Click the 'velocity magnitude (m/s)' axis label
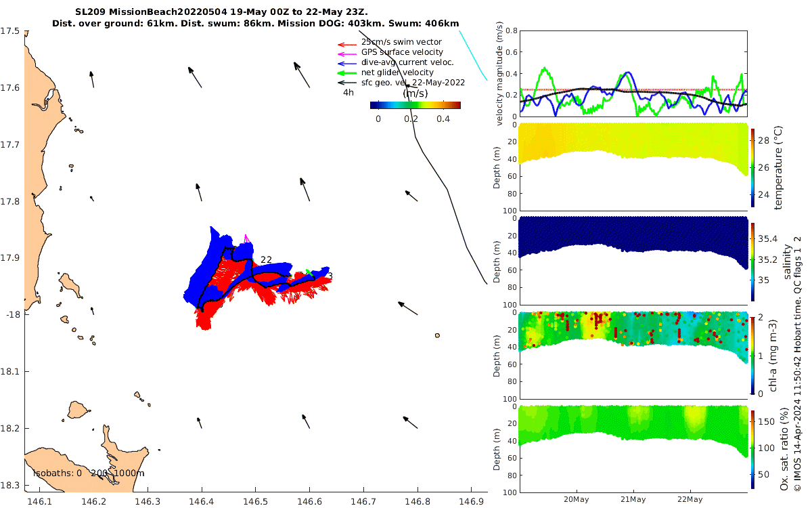Image resolution: width=812 pixels, height=508 pixels. point(500,73)
